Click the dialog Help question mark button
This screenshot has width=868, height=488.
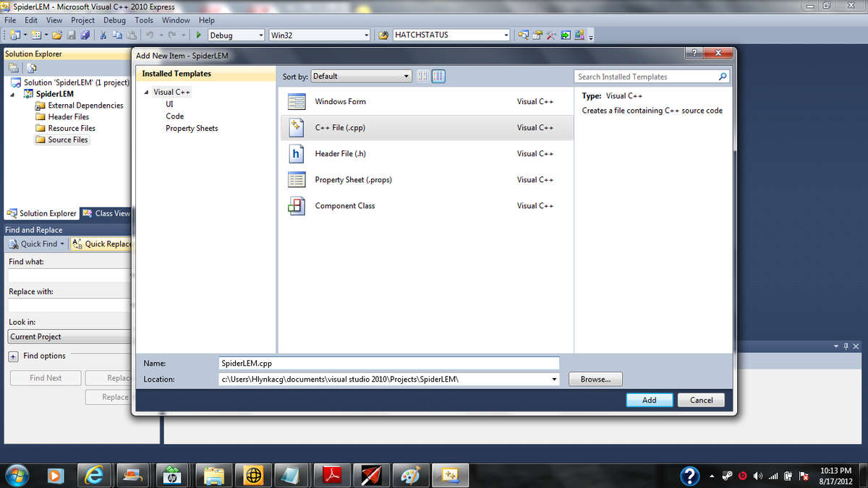click(693, 53)
